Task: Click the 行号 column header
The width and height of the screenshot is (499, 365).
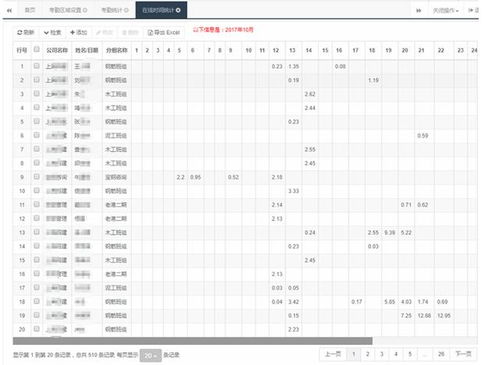Action: 22,50
